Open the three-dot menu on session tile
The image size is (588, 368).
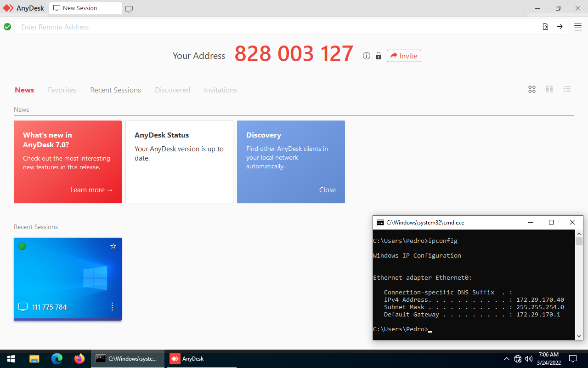[x=112, y=306]
